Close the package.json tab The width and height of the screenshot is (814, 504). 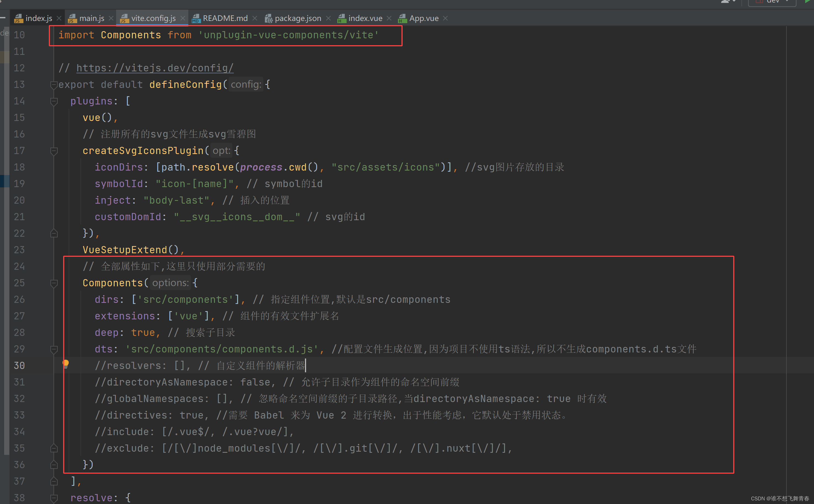328,18
